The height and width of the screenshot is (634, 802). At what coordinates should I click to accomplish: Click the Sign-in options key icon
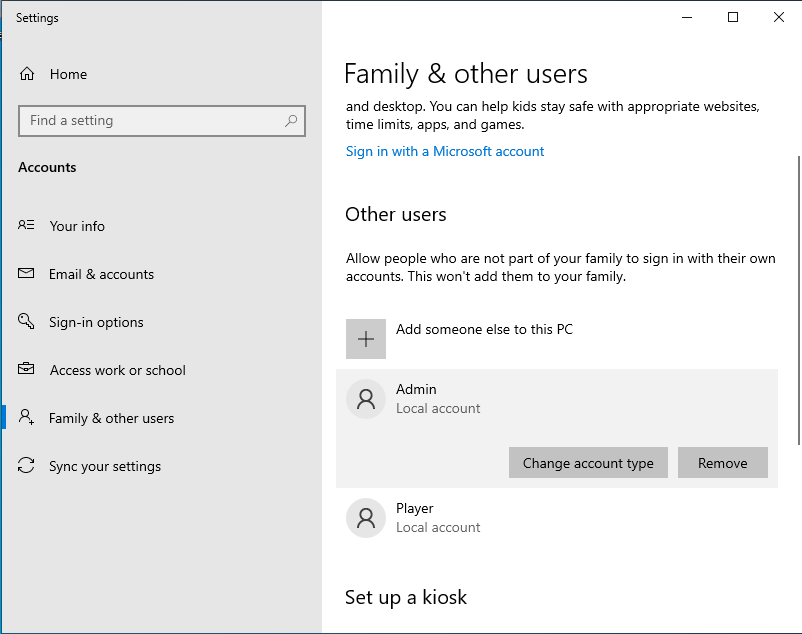(27, 322)
